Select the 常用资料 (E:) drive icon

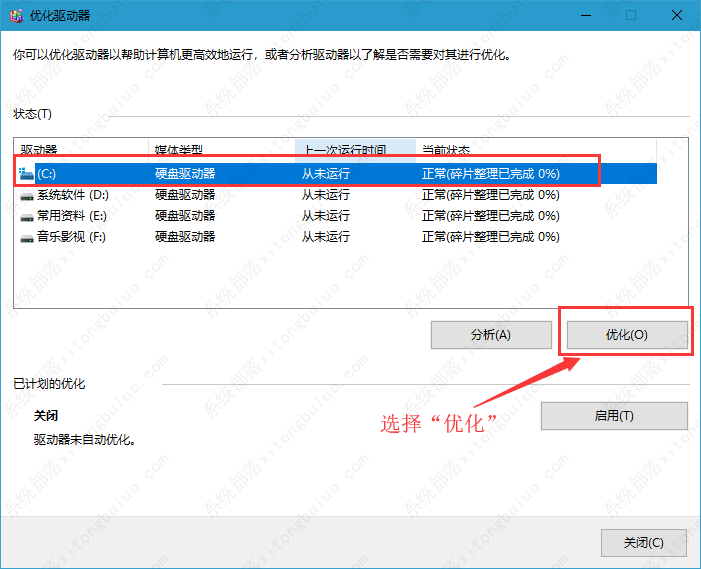pyautogui.click(x=27, y=216)
